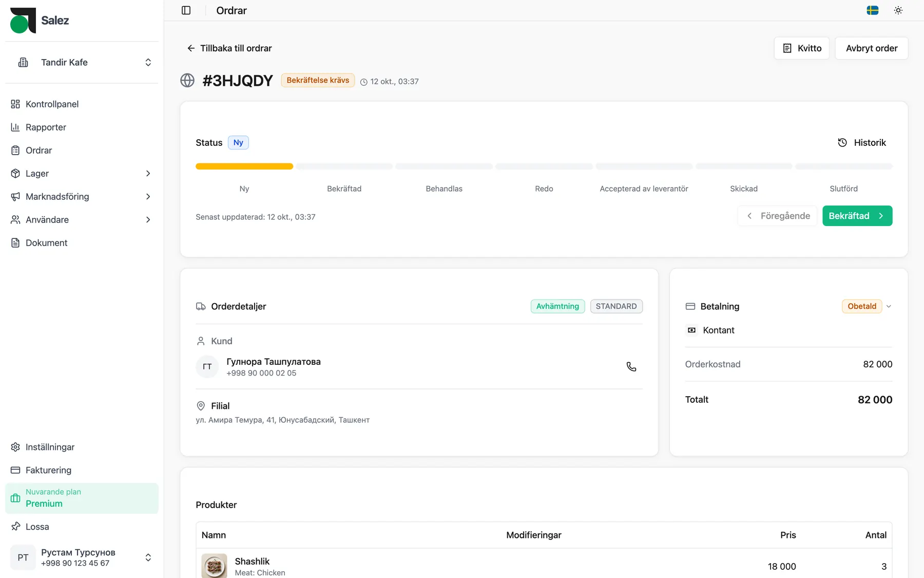Image resolution: width=924 pixels, height=578 pixels.
Task: Open Tandir Kafe store switcher
Action: coord(82,62)
